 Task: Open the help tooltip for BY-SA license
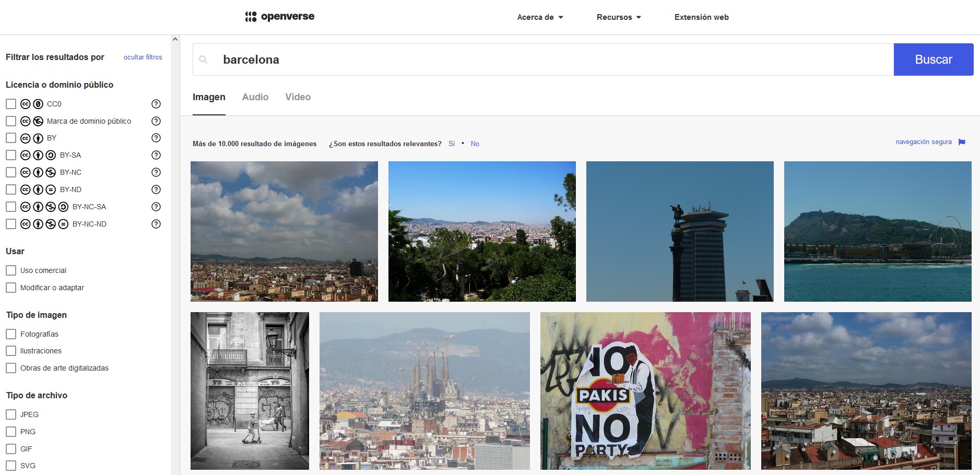point(156,155)
